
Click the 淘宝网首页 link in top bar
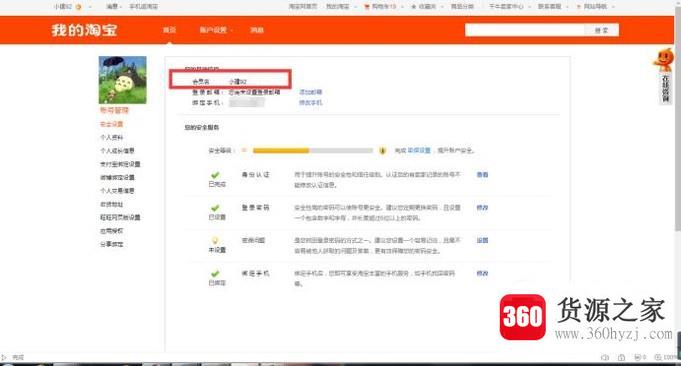point(303,7)
